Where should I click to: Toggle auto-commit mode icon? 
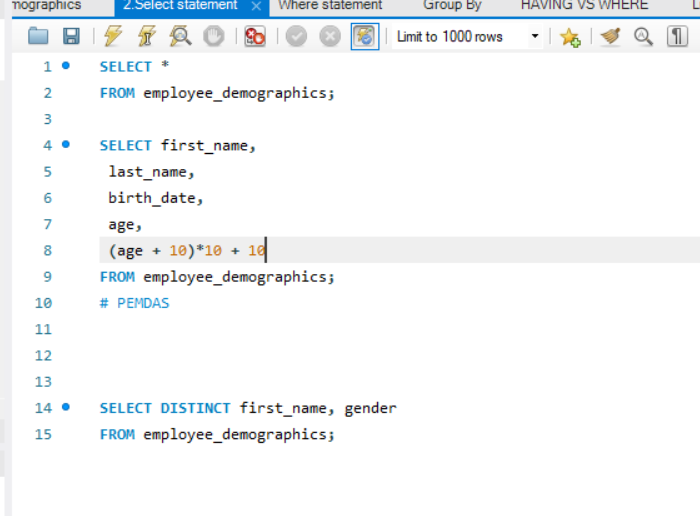365,36
